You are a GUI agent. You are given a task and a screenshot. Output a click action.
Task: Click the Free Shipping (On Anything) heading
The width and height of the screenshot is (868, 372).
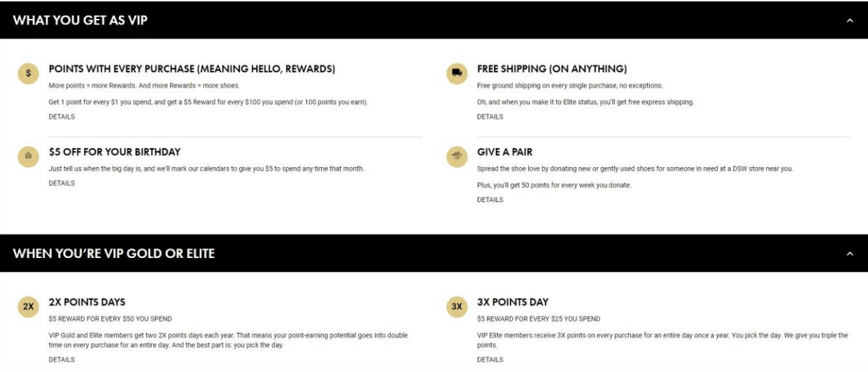point(552,69)
